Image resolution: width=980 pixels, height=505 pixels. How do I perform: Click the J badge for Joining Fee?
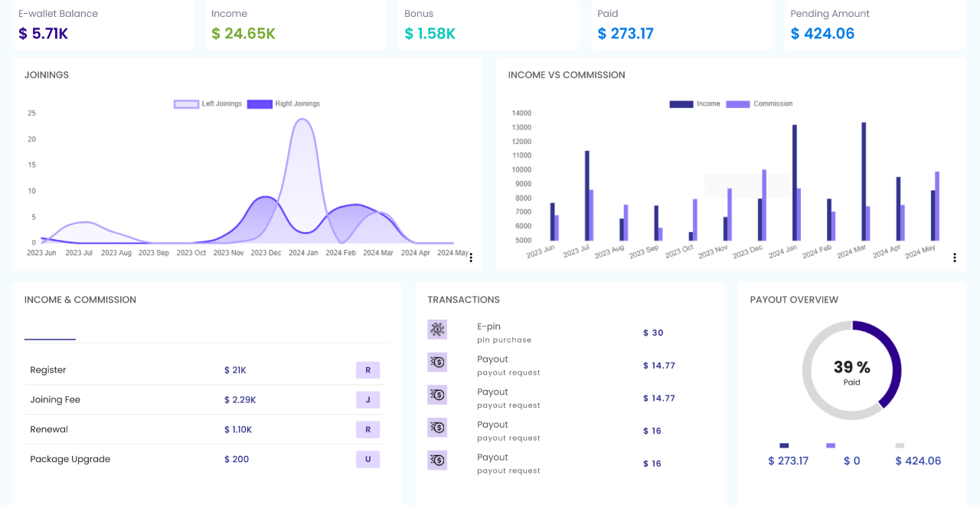(367, 400)
